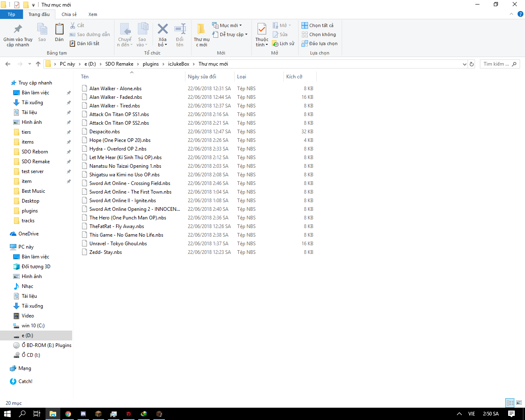Create a folder with Thư mục mới
The height and width of the screenshot is (420, 525).
point(201,35)
